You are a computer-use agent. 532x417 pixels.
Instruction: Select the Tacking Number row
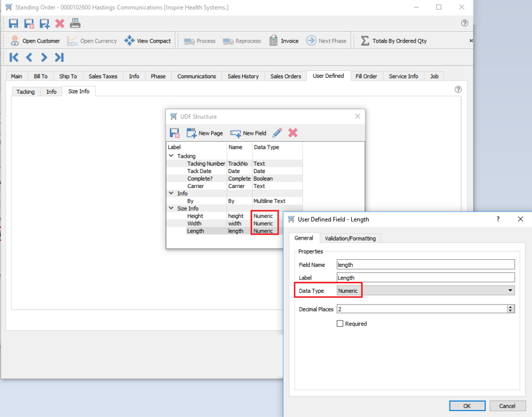(x=235, y=163)
